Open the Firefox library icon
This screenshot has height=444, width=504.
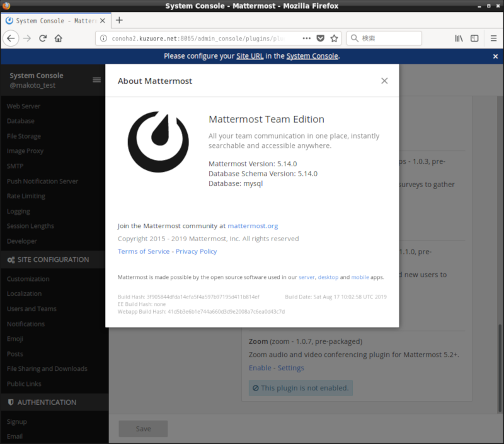[x=459, y=38]
